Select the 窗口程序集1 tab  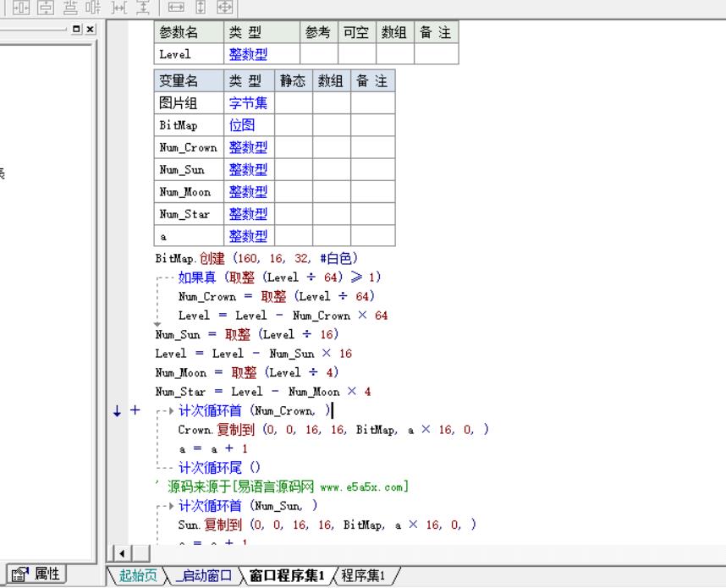(x=287, y=575)
